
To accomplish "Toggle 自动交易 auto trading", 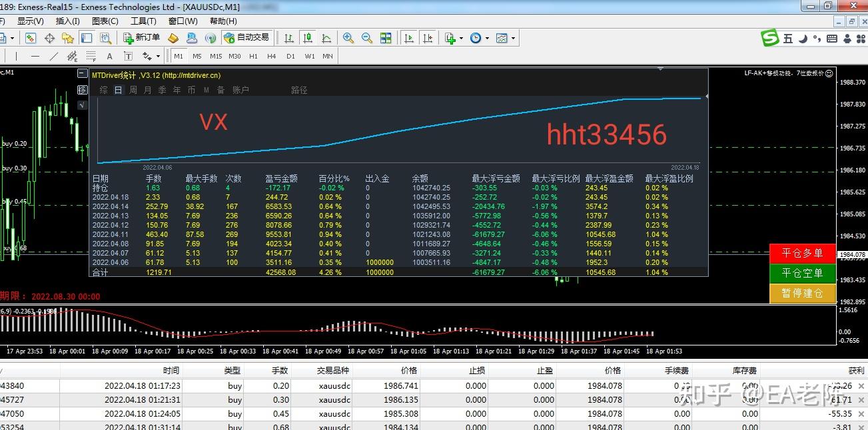I will [247, 38].
